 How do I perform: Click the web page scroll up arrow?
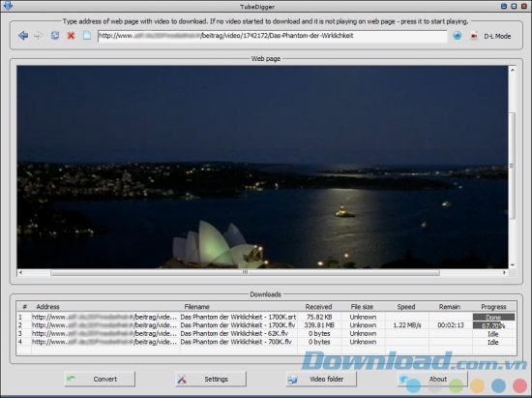[x=513, y=70]
